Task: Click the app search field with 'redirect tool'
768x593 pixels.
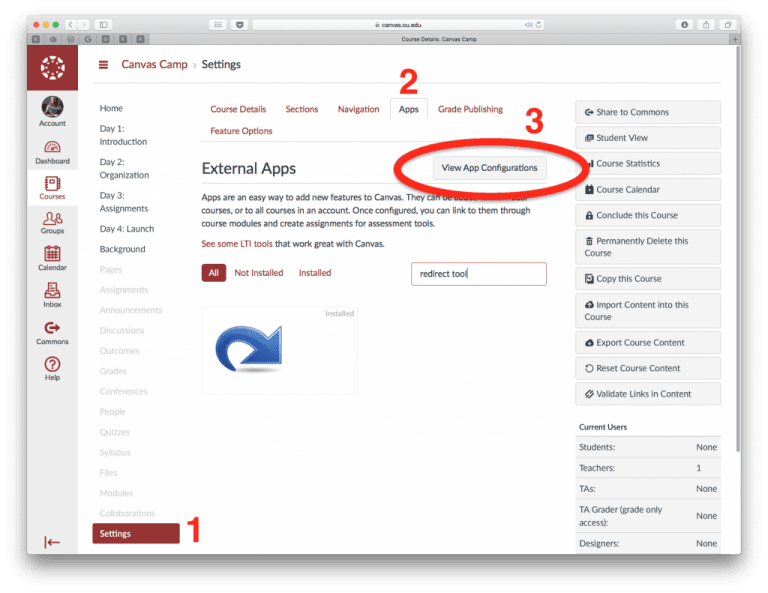Action: [478, 274]
